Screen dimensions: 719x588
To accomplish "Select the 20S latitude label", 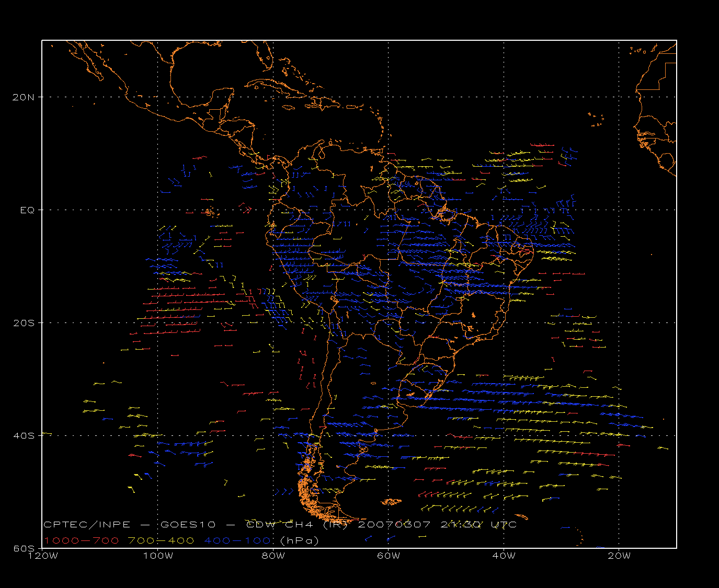I will tap(25, 323).
